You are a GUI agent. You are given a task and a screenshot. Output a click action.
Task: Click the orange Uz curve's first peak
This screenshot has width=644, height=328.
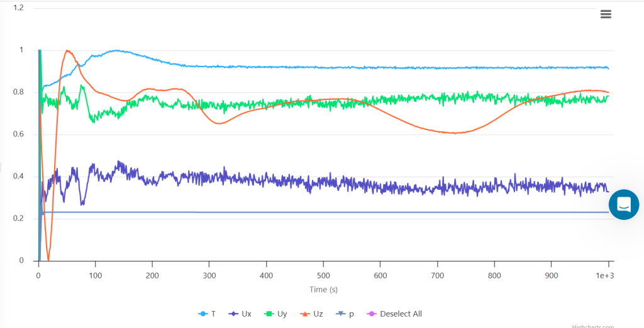click(66, 51)
